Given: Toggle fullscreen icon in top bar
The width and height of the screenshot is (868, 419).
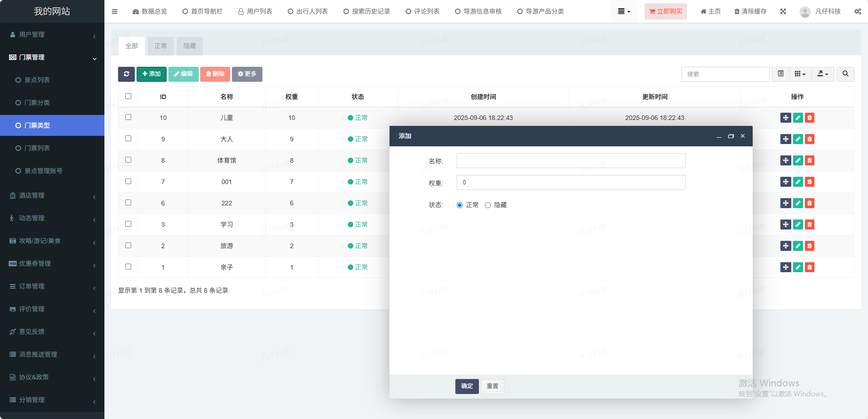Looking at the screenshot, I should [x=783, y=11].
